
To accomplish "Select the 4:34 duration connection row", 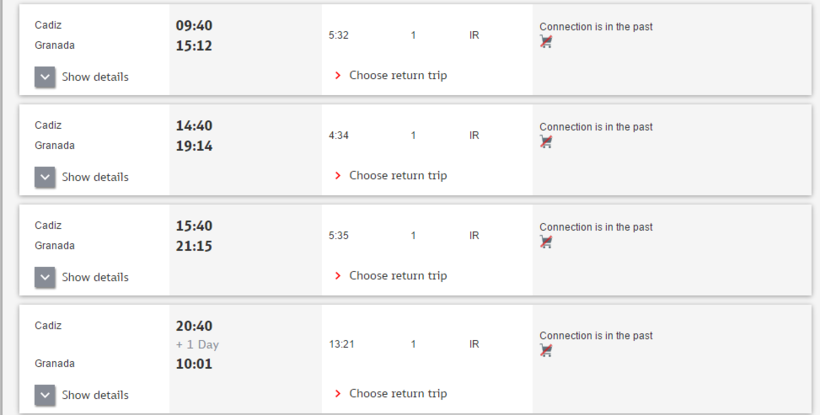I will tap(339, 136).
